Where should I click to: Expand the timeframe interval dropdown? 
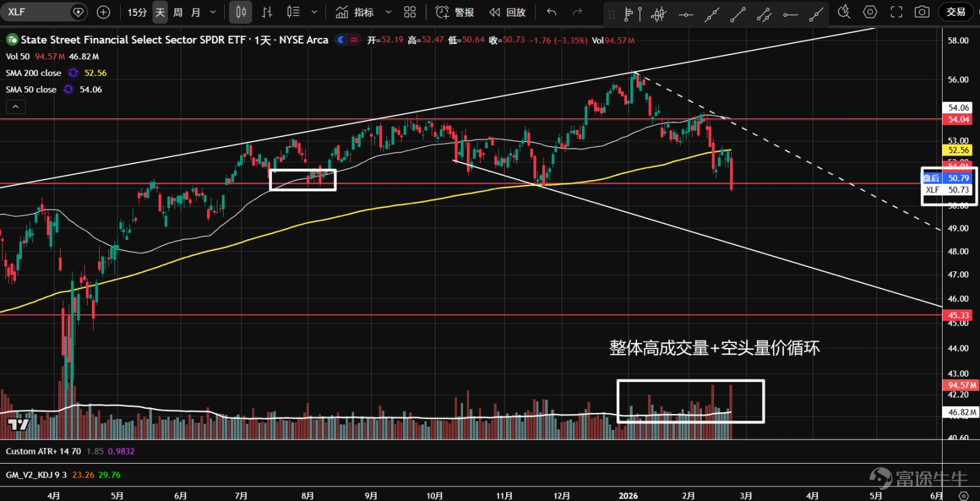pos(213,12)
